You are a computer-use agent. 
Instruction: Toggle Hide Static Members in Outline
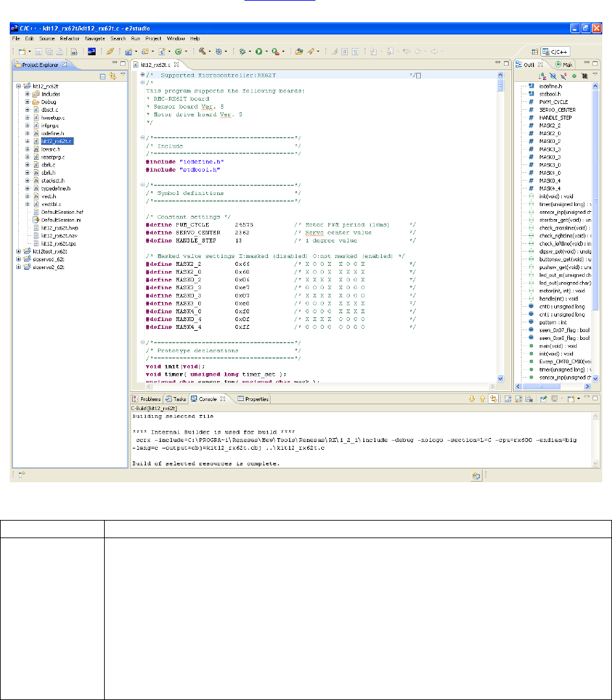tap(563, 76)
